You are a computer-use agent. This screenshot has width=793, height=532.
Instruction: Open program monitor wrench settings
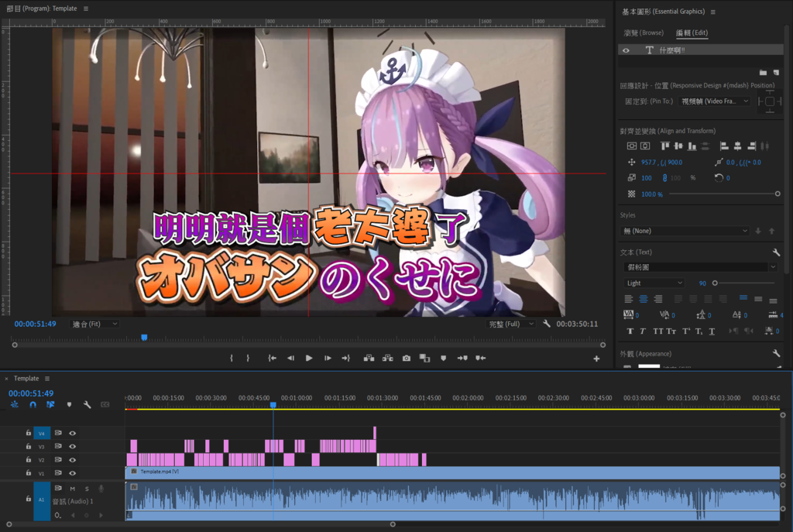click(547, 324)
